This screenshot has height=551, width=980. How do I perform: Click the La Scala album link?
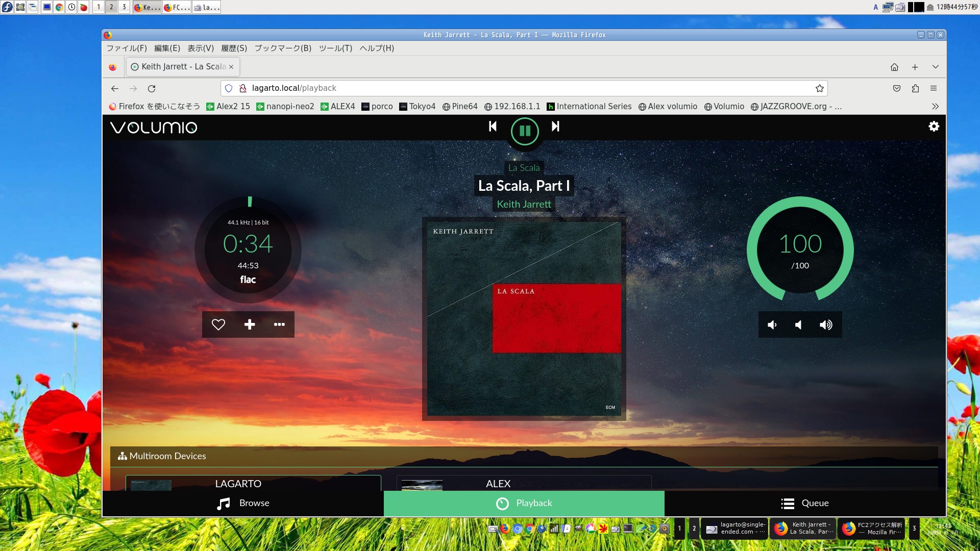point(524,168)
